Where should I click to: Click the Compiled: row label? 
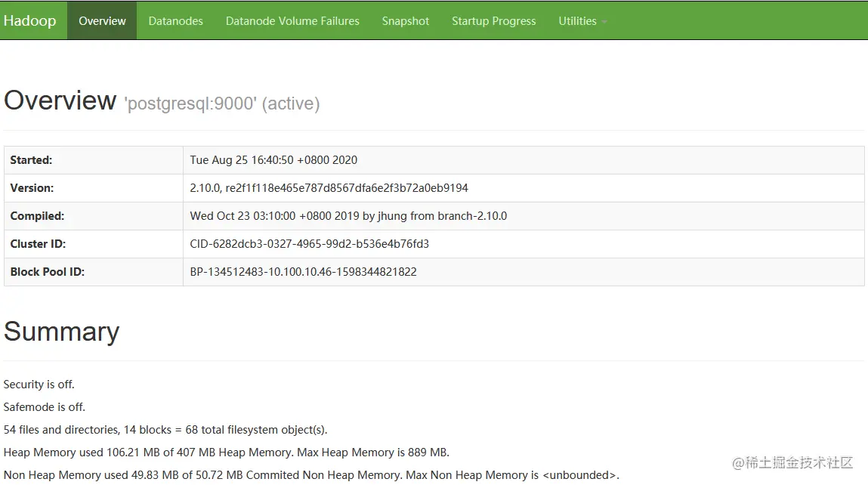(37, 216)
